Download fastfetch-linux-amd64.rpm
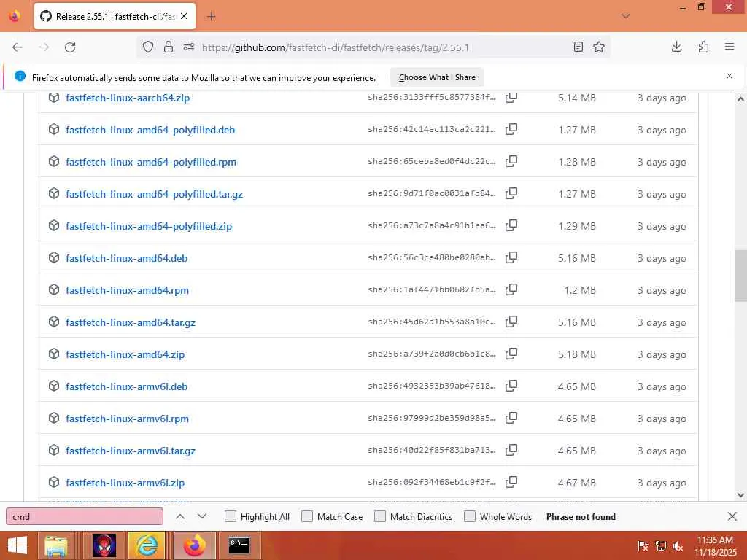 pos(127,290)
